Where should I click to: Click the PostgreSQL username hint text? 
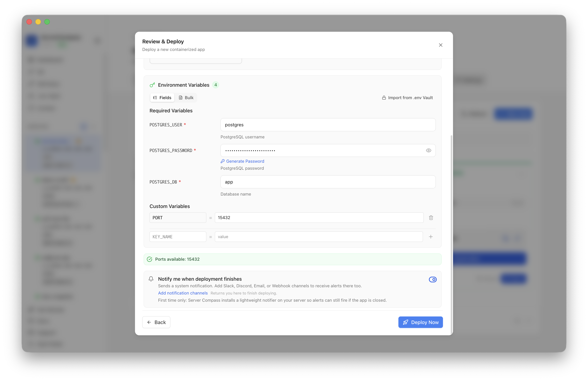click(x=242, y=137)
